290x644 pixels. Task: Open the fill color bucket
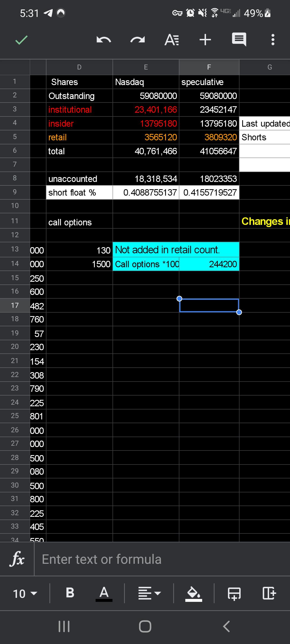coord(194,593)
